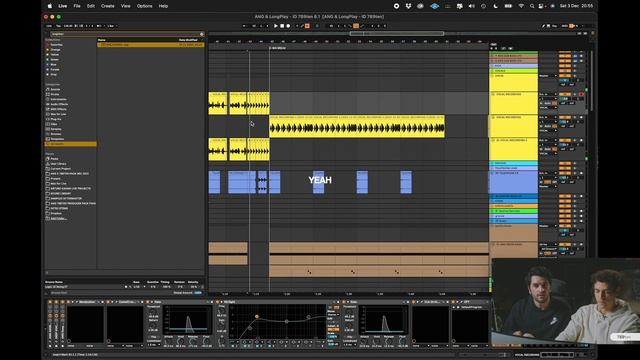Open Current Project under Places
Viewport: 640px width, 360px height.
tap(60, 169)
